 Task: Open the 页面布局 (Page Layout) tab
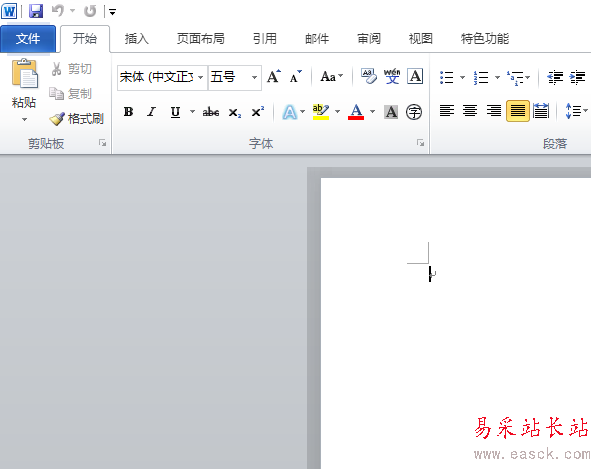pyautogui.click(x=201, y=38)
